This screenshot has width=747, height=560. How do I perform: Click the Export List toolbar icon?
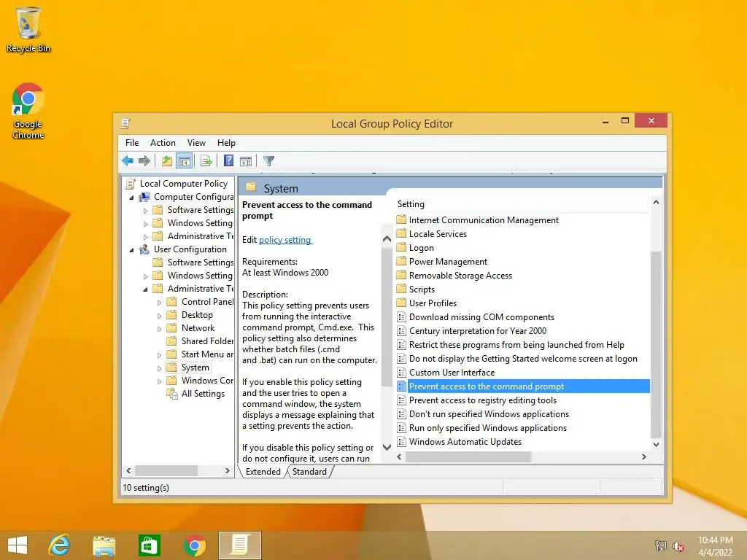point(206,161)
